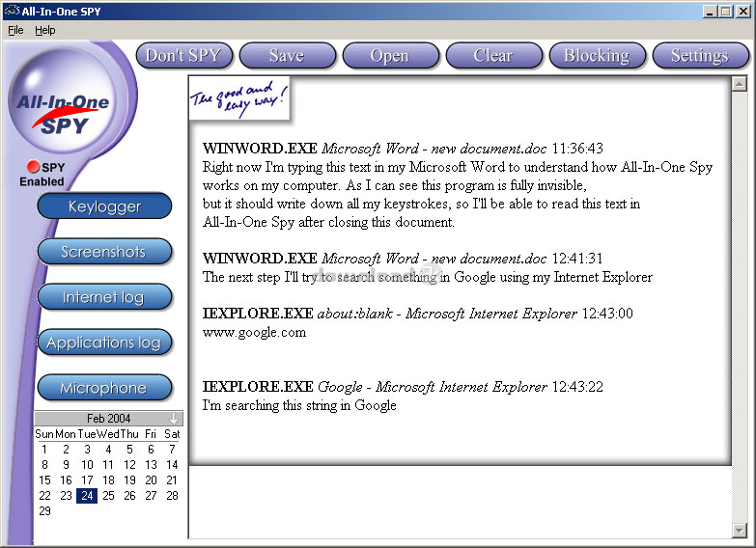Click the log scrollbar down arrow
The image size is (756, 548).
point(740,531)
